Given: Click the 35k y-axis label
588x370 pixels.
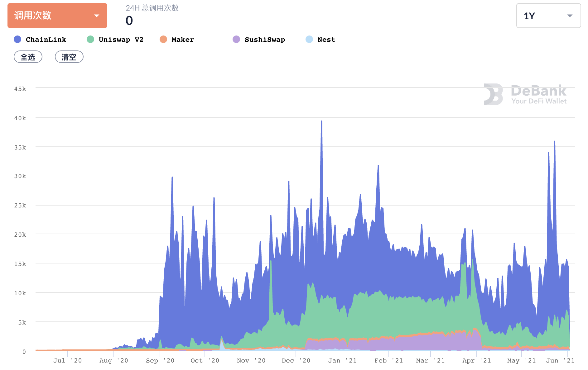Looking at the screenshot, I should pyautogui.click(x=20, y=148).
